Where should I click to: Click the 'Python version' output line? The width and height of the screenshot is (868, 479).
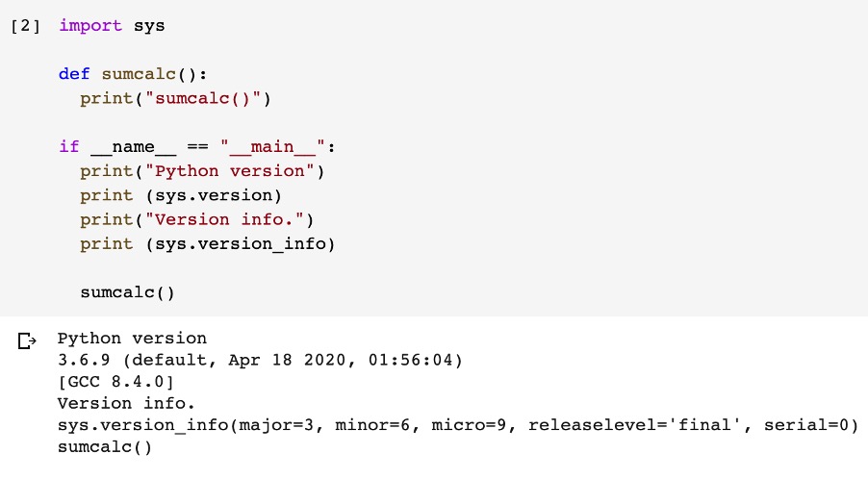(x=132, y=339)
